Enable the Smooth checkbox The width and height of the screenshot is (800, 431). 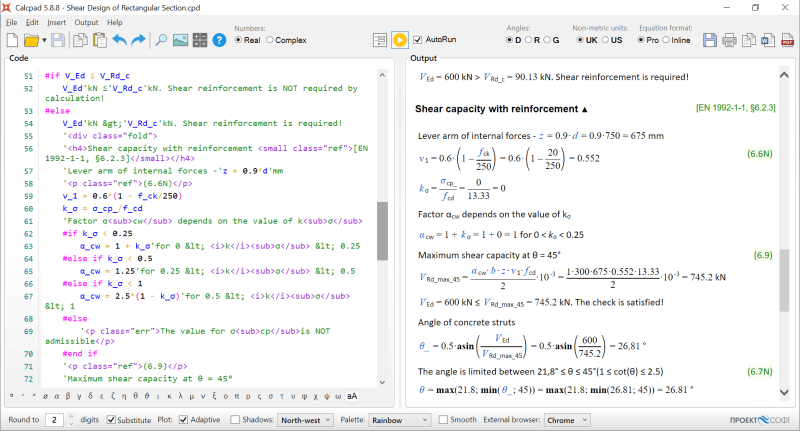click(x=443, y=420)
